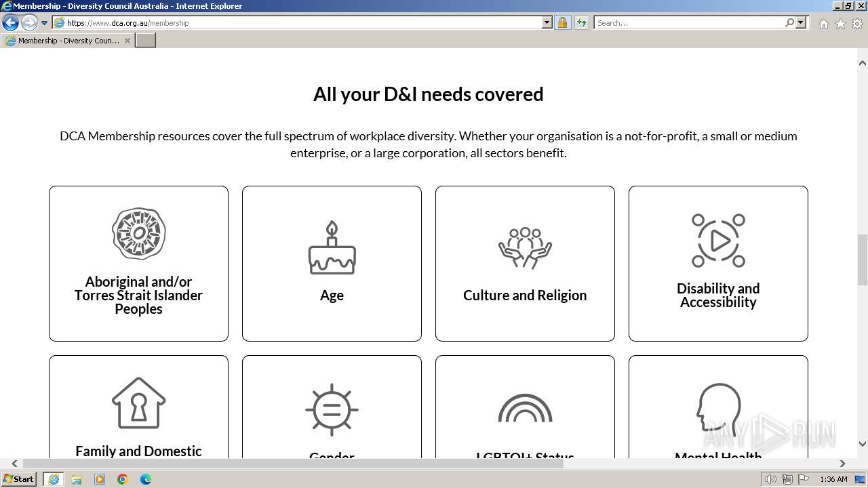Click the horizontal scrollbar right arrow
This screenshot has height=488, width=868.
point(842,464)
